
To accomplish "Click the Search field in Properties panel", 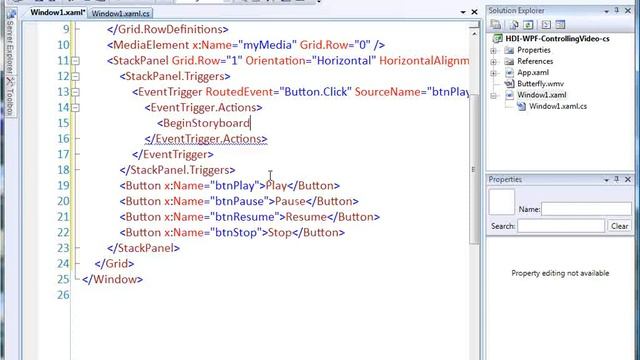I will click(x=561, y=226).
